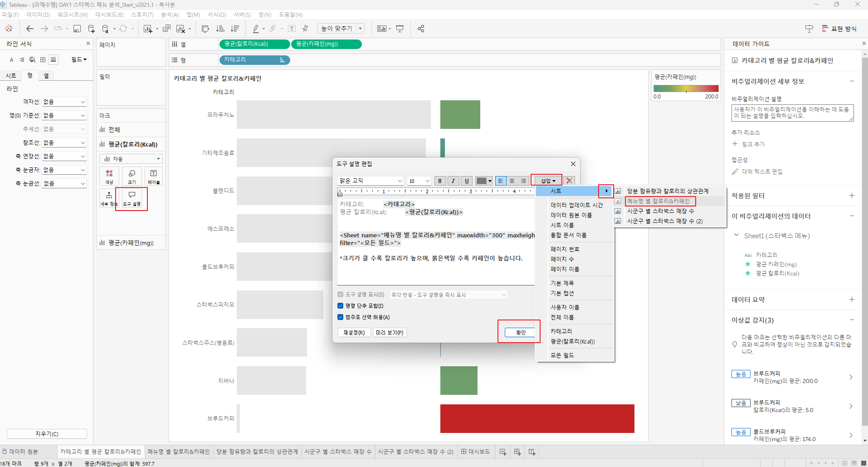Screen dimensions: 868x467
Task: Click the 재설정(R) button
Action: pyautogui.click(x=354, y=333)
